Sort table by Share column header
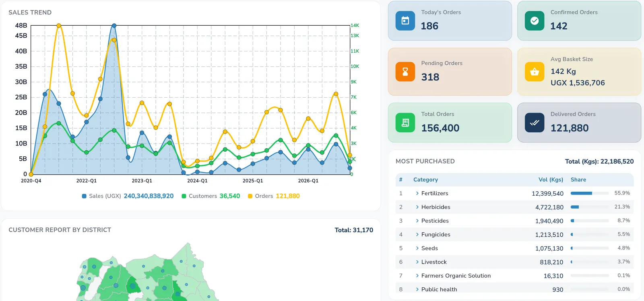Image resolution: width=644 pixels, height=301 pixels. tap(578, 180)
